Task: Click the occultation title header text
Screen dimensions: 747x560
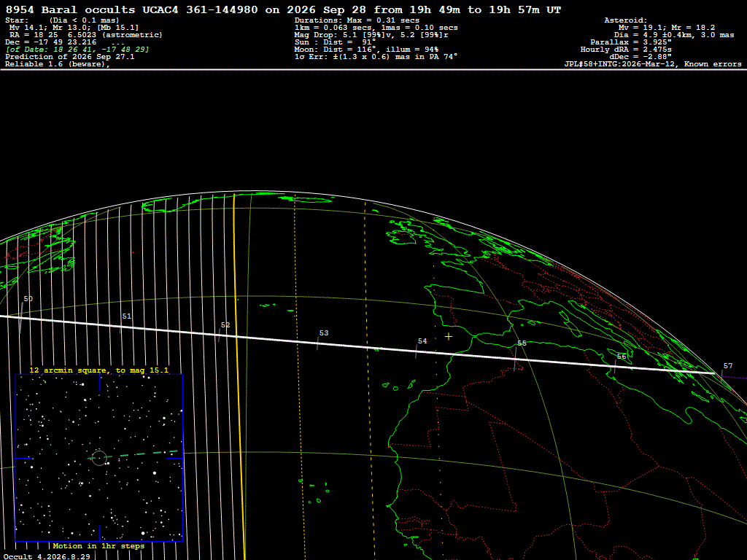Action: point(283,10)
